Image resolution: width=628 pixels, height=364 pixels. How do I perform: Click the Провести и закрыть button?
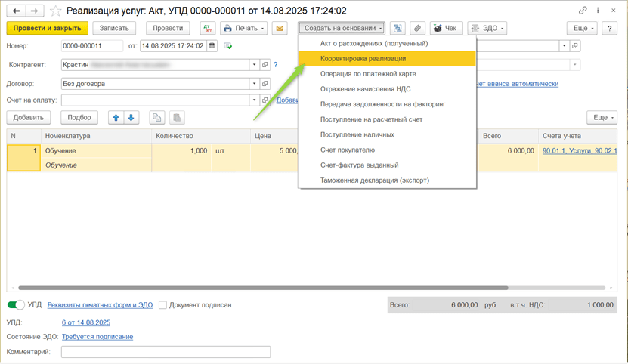(48, 29)
